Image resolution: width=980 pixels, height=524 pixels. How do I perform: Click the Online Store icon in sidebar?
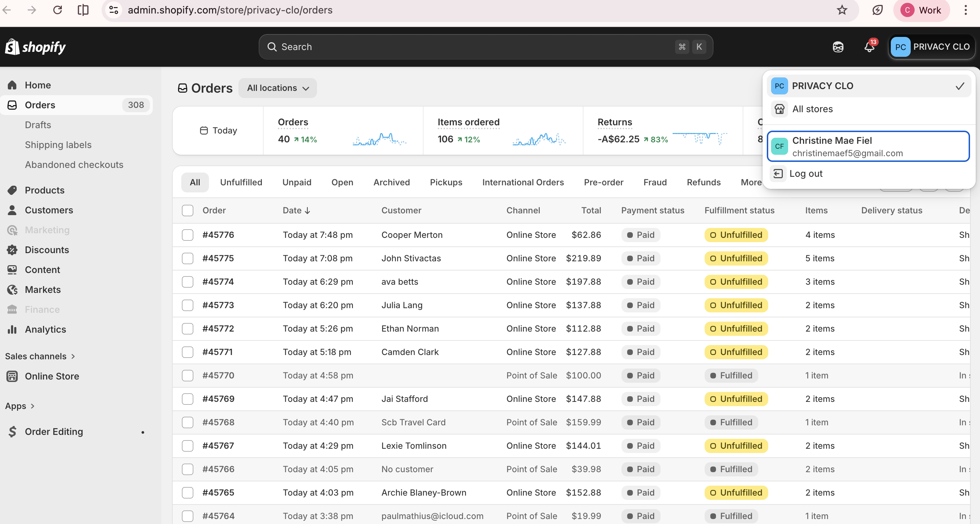coord(12,376)
